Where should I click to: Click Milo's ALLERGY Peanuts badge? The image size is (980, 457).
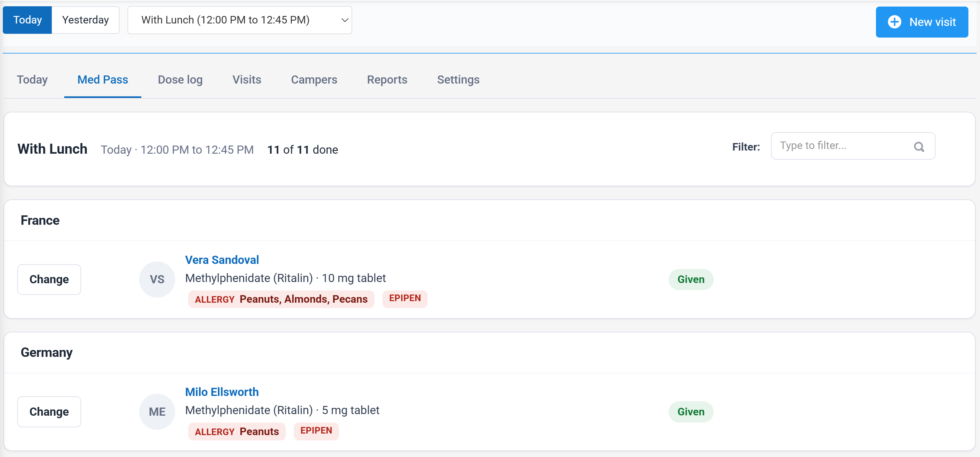237,432
